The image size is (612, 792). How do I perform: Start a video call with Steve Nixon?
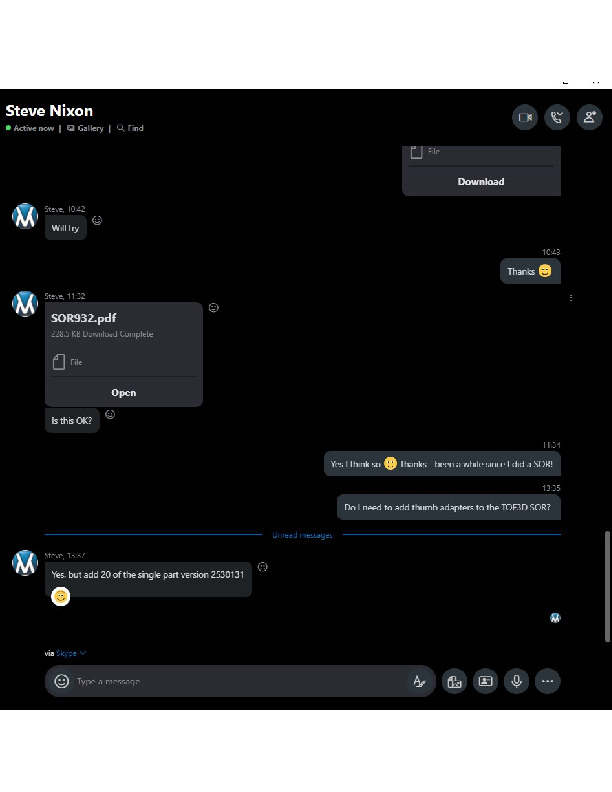pyautogui.click(x=525, y=117)
